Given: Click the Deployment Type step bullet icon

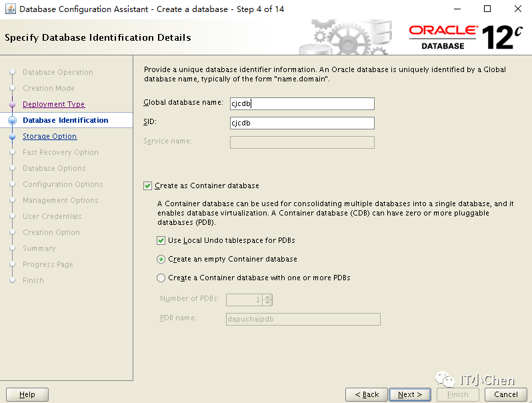Looking at the screenshot, I should (x=13, y=104).
